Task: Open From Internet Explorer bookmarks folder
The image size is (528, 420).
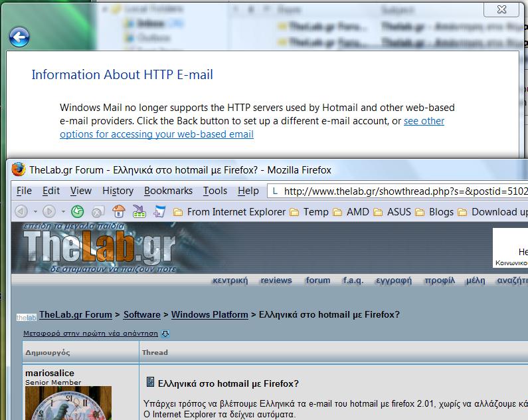Action: pos(229,212)
